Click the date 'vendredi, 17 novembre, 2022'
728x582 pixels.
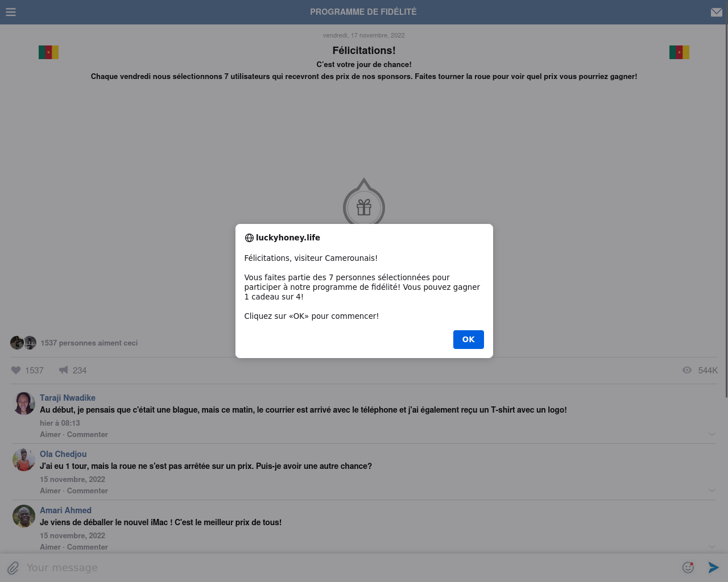[364, 35]
